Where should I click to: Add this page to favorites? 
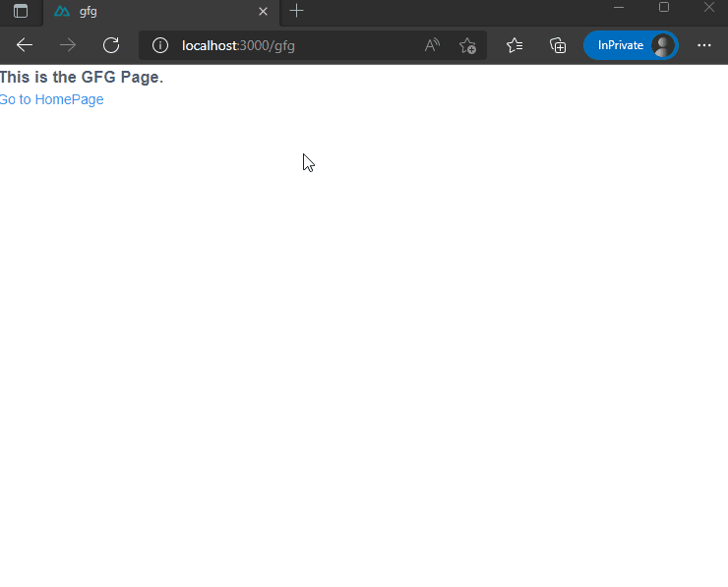pyautogui.click(x=467, y=45)
